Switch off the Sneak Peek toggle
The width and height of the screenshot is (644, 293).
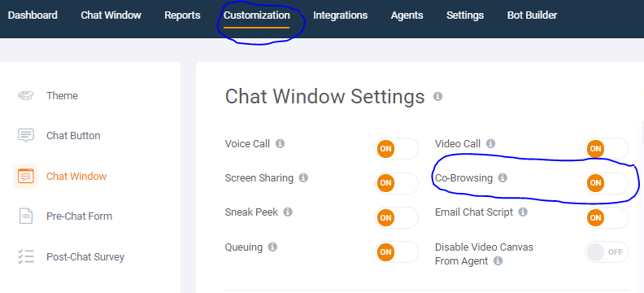point(396,218)
